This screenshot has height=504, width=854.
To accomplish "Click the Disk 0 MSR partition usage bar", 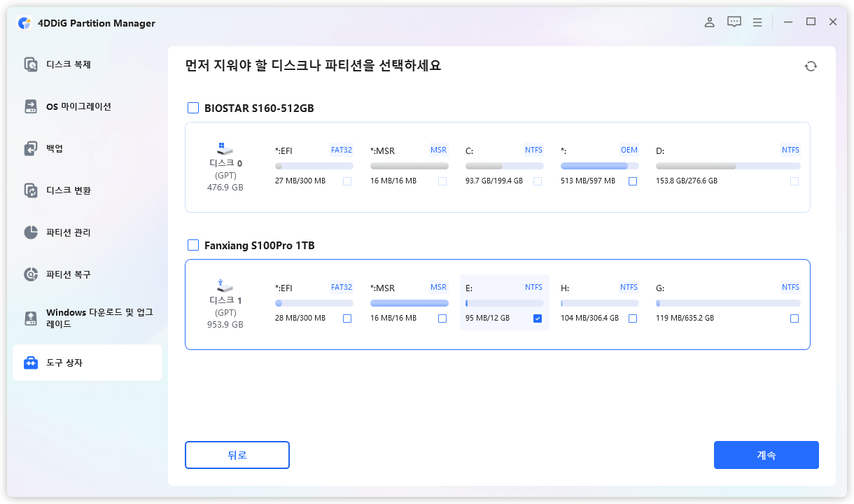I will (x=409, y=166).
